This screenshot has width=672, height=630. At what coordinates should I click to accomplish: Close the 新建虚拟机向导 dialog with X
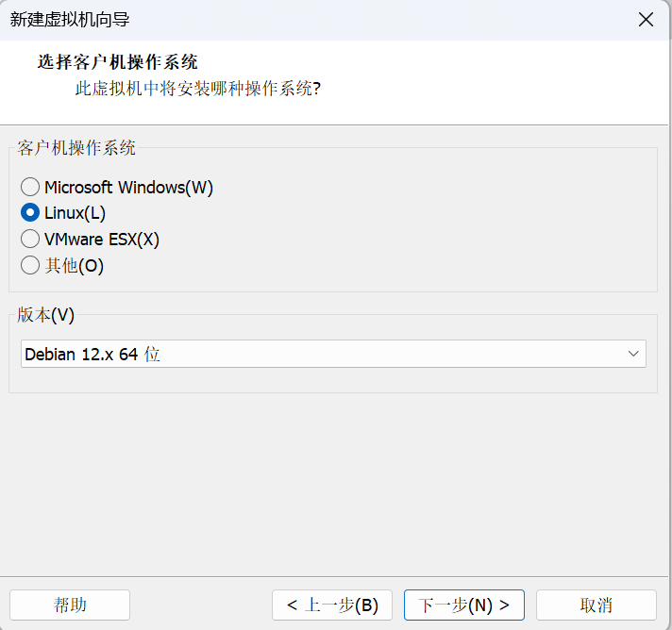[x=646, y=19]
